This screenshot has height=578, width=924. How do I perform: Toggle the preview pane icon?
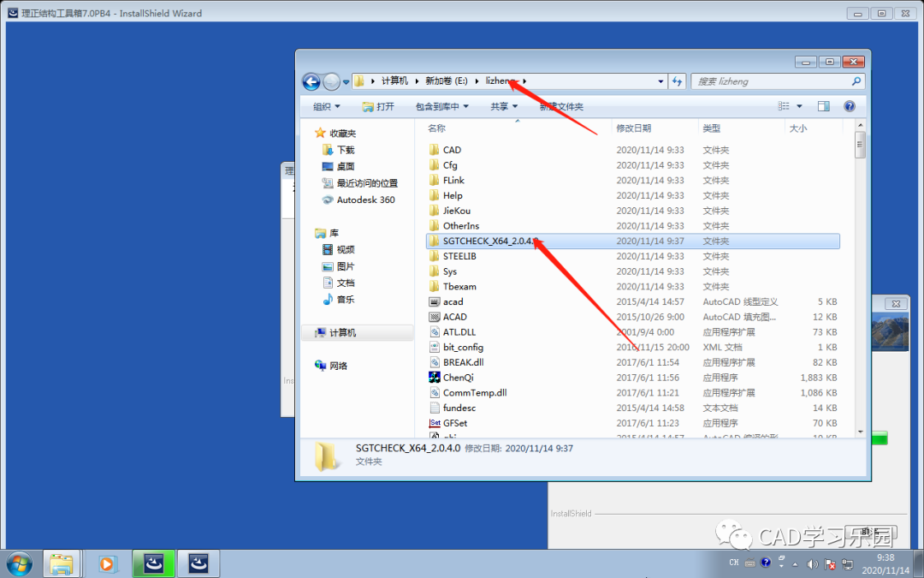[824, 106]
